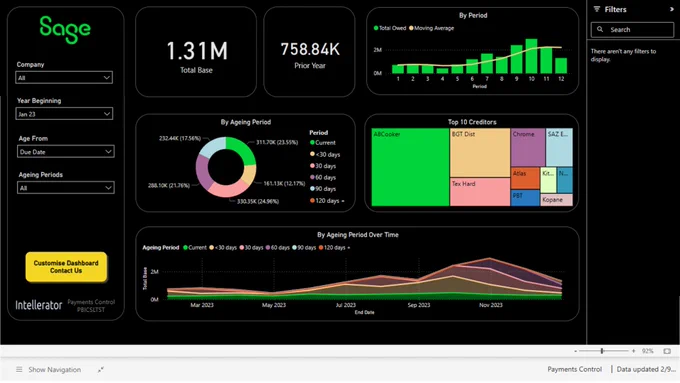680x383 pixels.
Task: Click the zoom percentage 92% value
Action: click(x=647, y=351)
